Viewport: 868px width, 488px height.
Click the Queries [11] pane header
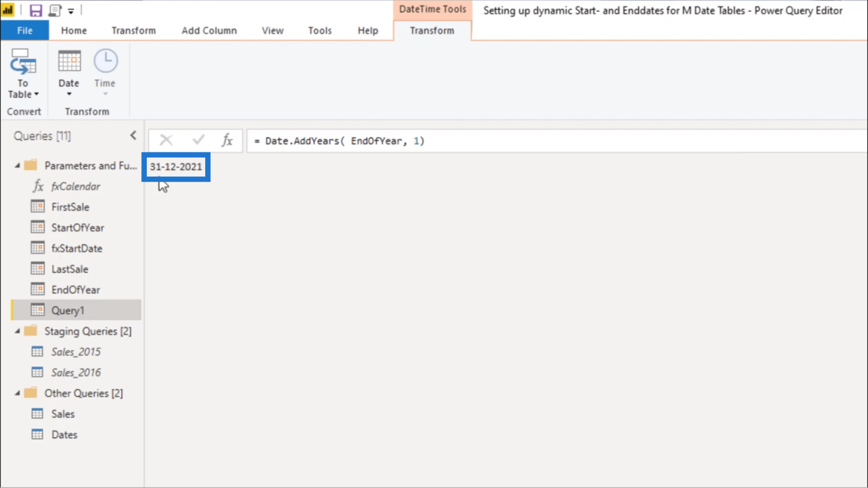42,136
